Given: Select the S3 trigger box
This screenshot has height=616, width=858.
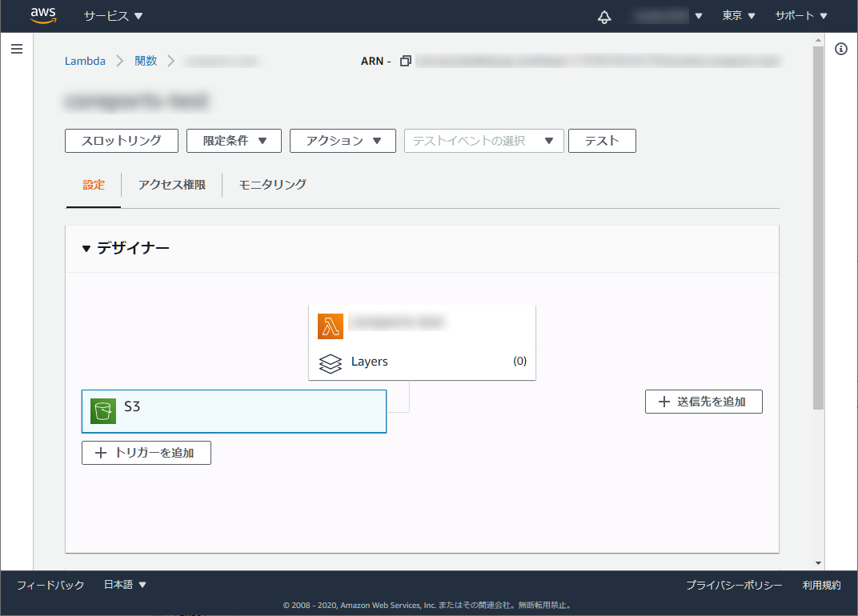Looking at the screenshot, I should click(235, 411).
